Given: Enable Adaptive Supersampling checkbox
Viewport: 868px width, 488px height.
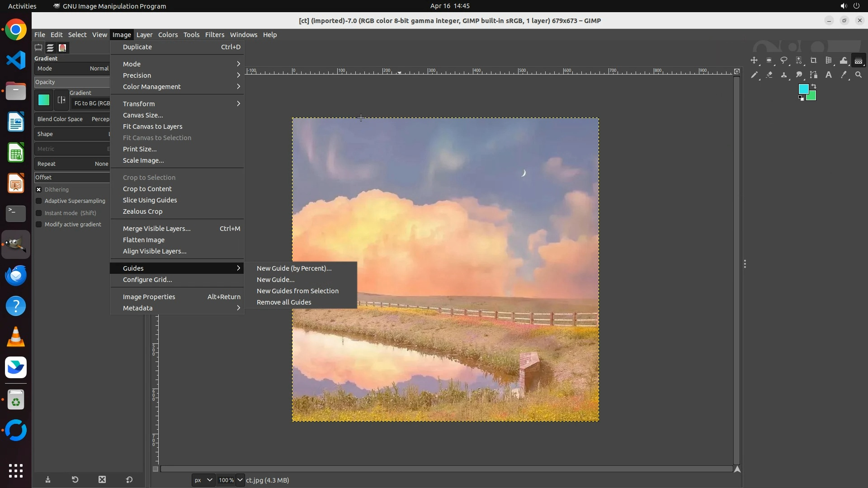Looking at the screenshot, I should coord(39,201).
